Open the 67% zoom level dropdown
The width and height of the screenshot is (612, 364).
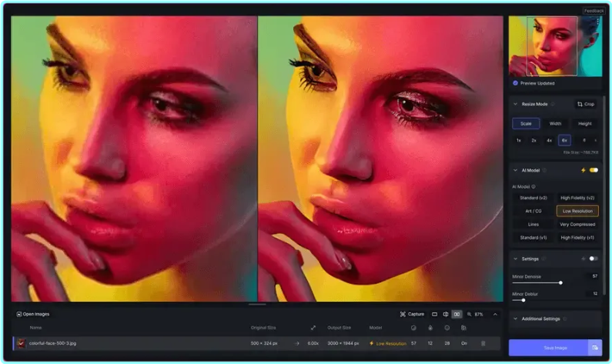[x=475, y=314]
